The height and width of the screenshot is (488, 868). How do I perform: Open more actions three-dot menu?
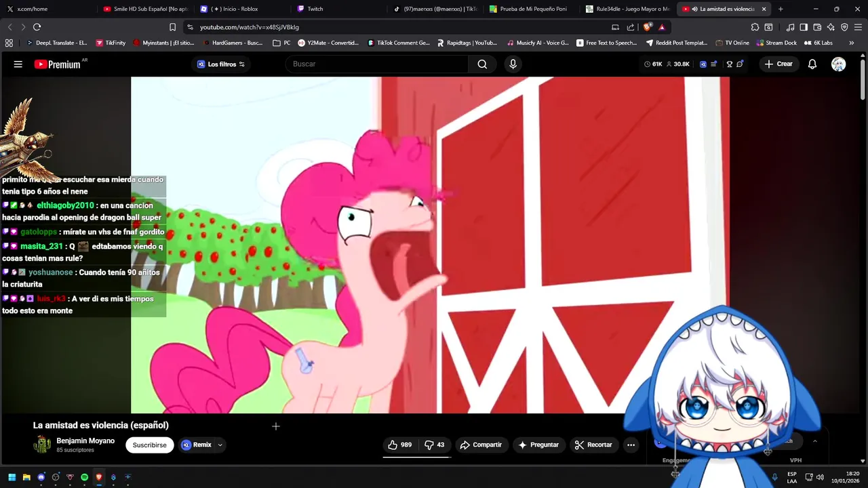(631, 445)
